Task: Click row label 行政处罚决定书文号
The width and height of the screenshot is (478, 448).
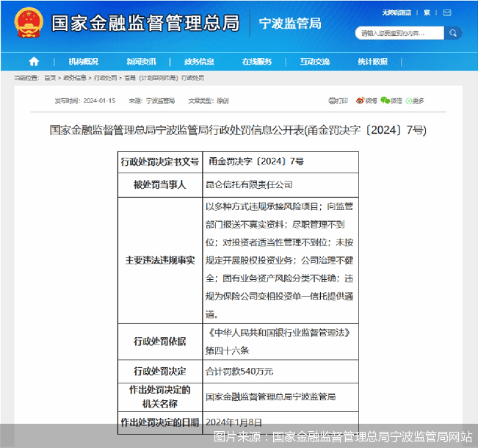Action: click(x=160, y=162)
